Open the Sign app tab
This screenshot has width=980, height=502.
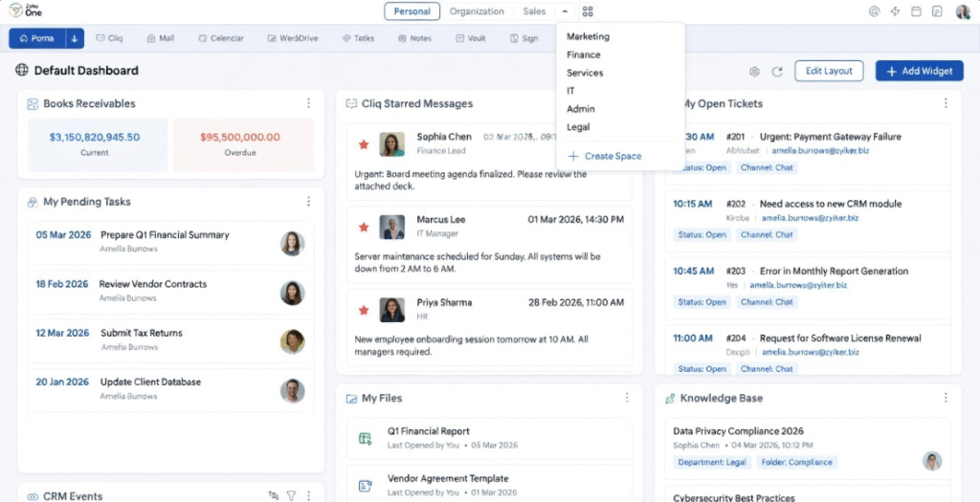pyautogui.click(x=523, y=38)
